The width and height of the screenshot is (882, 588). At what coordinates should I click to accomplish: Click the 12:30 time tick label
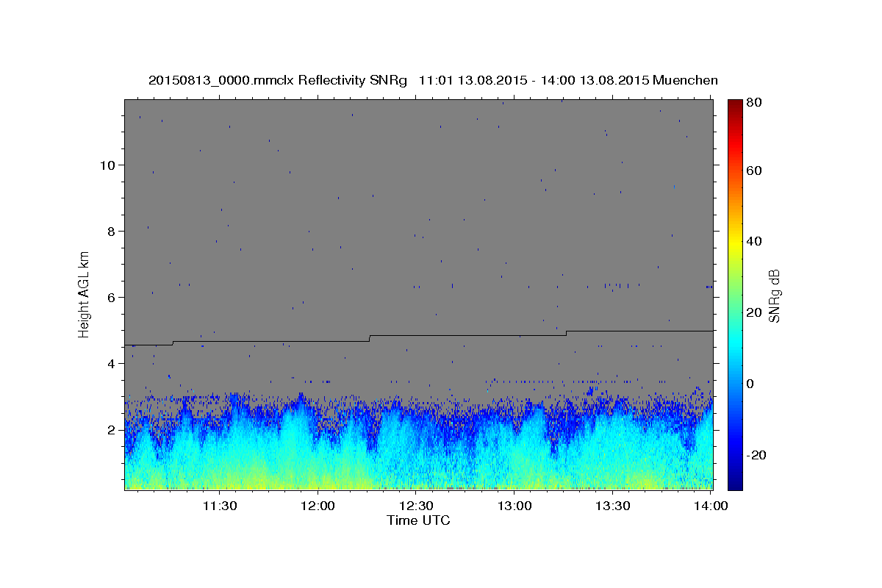tap(416, 506)
